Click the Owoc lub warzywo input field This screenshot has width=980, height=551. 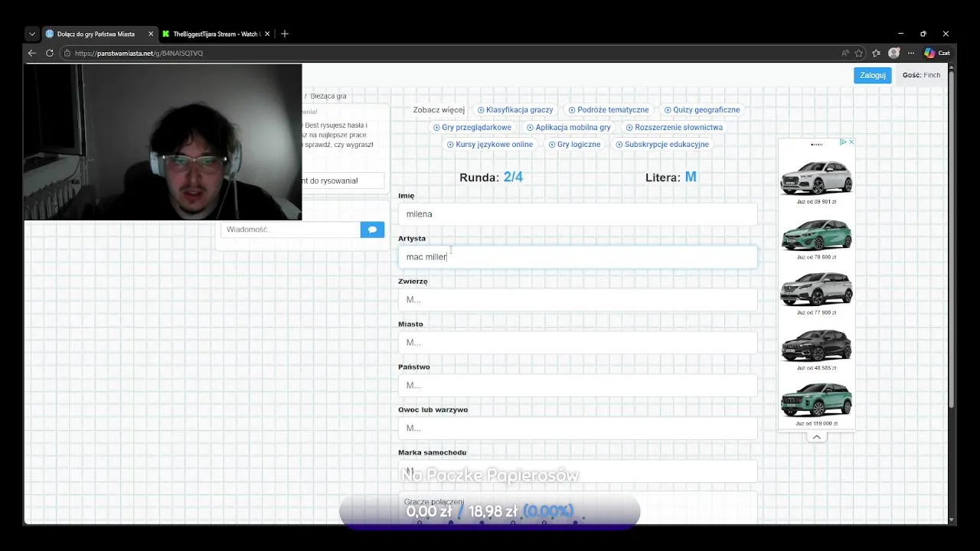(577, 428)
